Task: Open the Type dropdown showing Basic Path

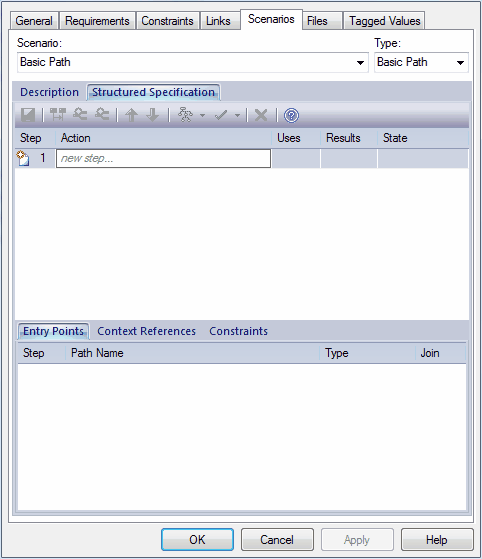Action: tap(421, 62)
